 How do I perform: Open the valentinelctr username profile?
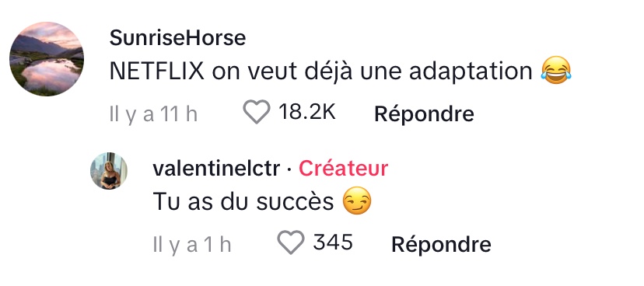pos(216,169)
